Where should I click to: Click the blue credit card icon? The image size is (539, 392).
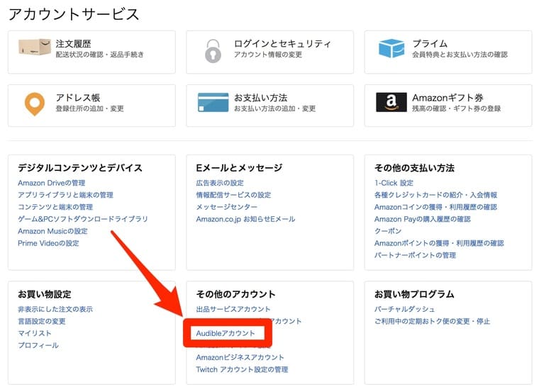point(213,102)
